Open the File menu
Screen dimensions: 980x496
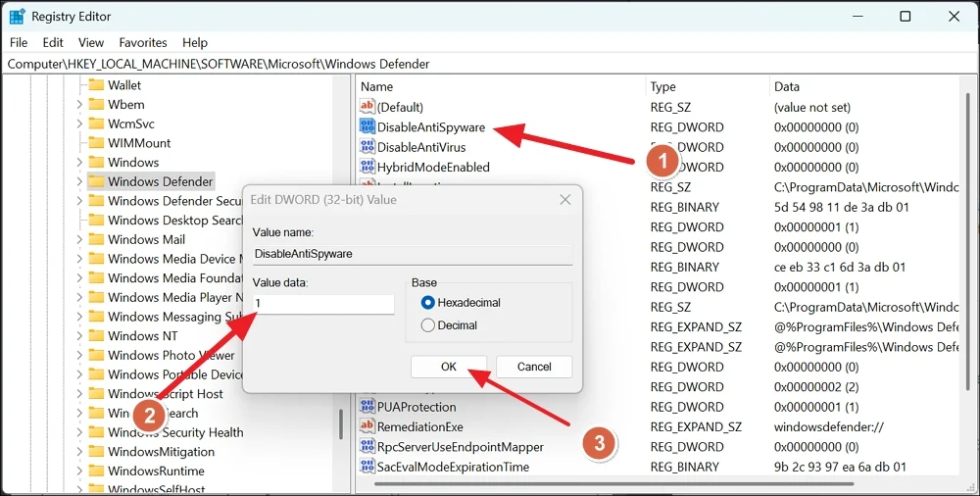(19, 42)
